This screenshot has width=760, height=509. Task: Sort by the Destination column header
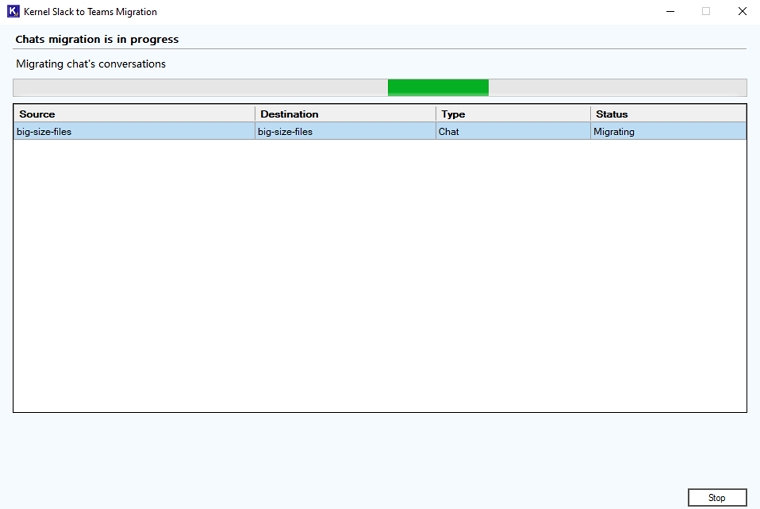pyautogui.click(x=346, y=114)
